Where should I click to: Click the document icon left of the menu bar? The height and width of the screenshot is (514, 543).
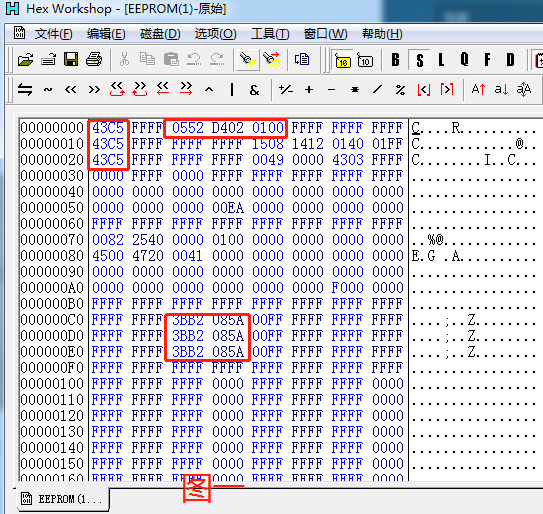19,33
